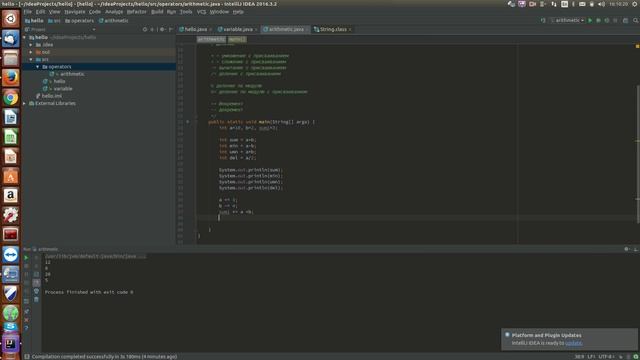Open Run panel gear settings
The height and width of the screenshot is (360, 640).
click(x=627, y=249)
